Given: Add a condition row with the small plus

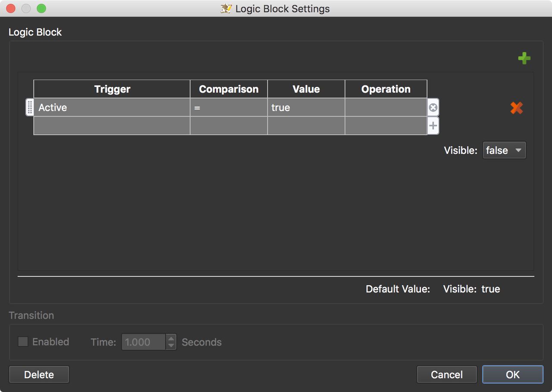Looking at the screenshot, I should (x=433, y=125).
